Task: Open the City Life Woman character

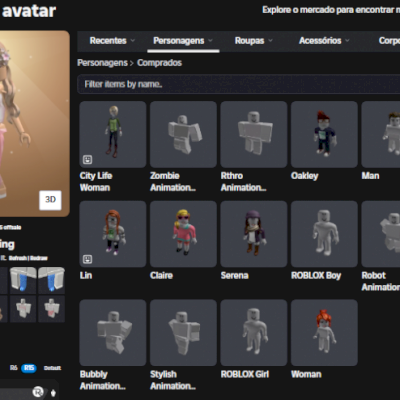Action: tap(113, 134)
